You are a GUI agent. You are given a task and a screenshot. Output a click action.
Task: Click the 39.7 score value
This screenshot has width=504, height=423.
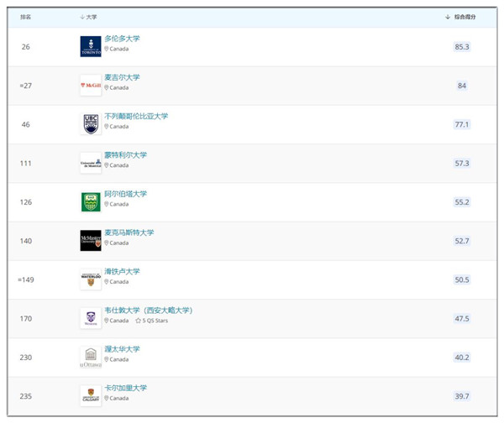pos(462,396)
